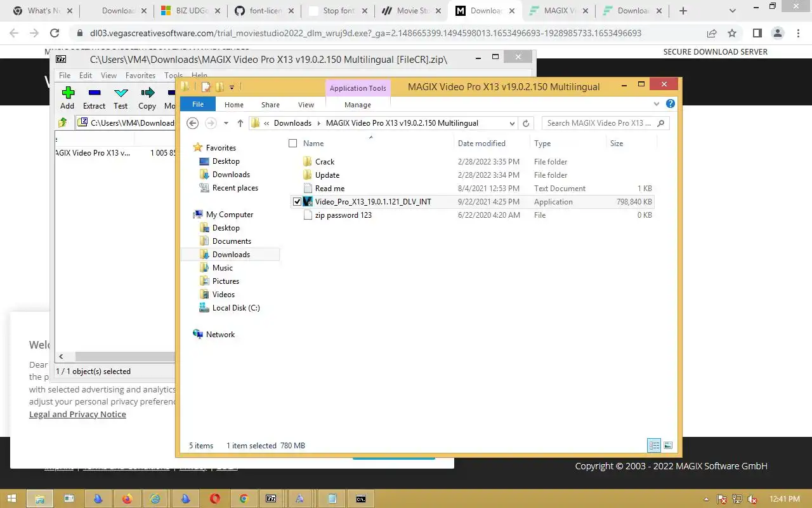Toggle the select-all checkbox in Name header

(x=292, y=144)
